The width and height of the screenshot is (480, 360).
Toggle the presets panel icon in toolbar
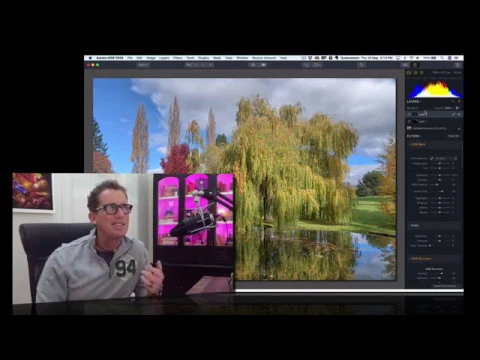click(x=405, y=65)
